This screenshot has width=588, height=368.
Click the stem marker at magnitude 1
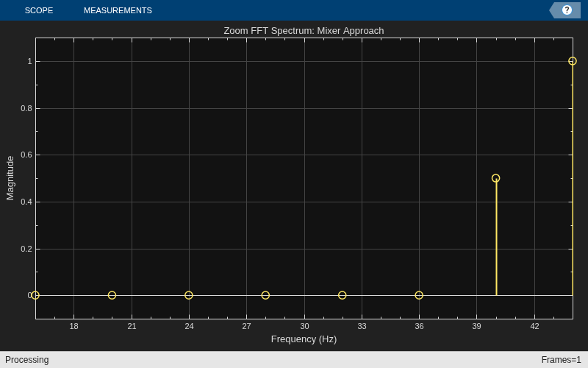point(573,61)
